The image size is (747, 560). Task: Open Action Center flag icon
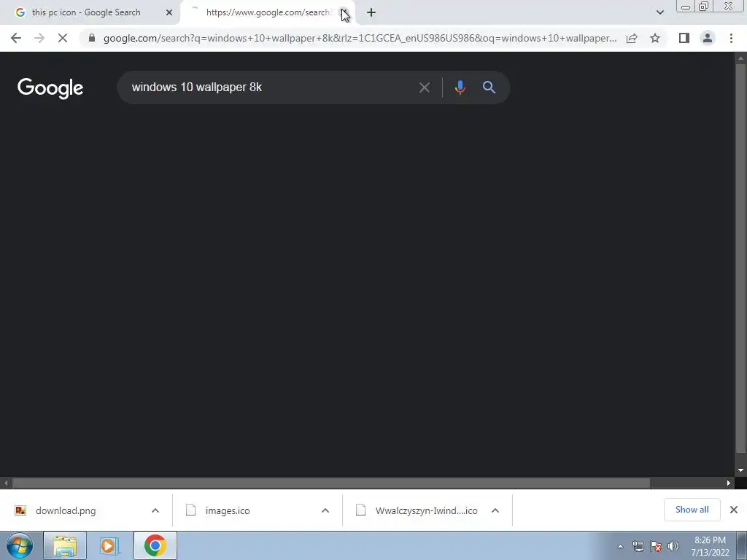coord(656,546)
